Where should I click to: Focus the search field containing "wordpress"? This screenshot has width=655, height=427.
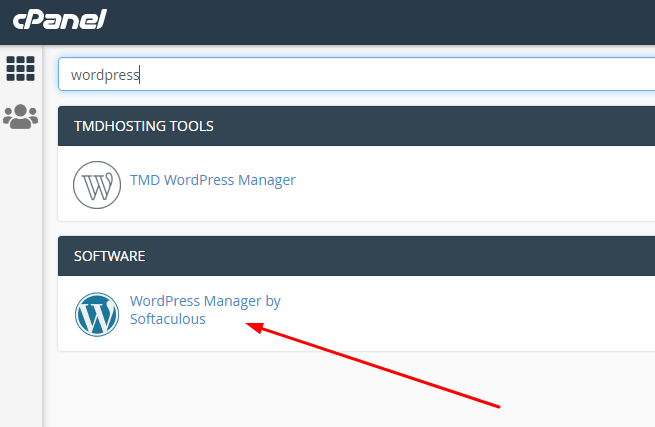[350, 74]
